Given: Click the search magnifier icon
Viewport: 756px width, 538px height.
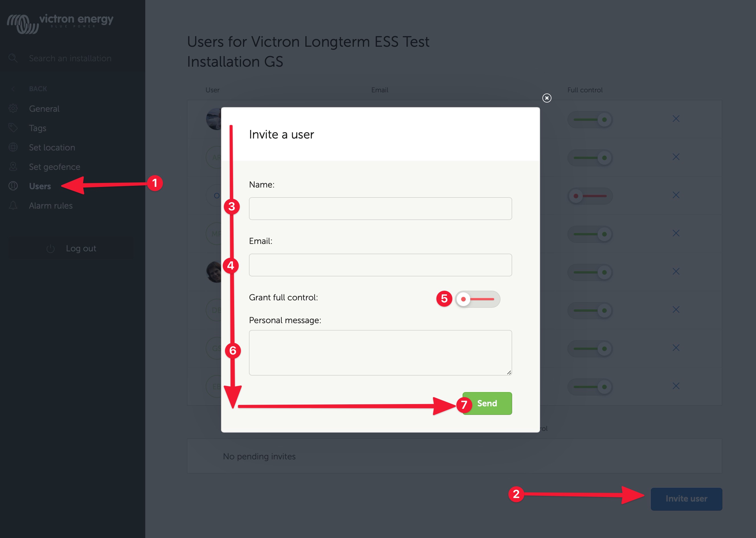Looking at the screenshot, I should (x=13, y=58).
